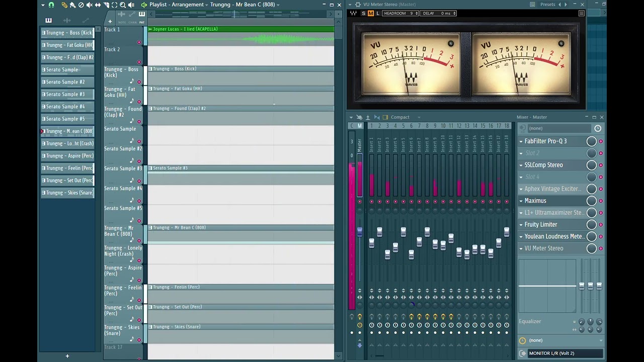The width and height of the screenshot is (644, 362).
Task: Click the Insert 18 volume fader handle
Action: [507, 232]
